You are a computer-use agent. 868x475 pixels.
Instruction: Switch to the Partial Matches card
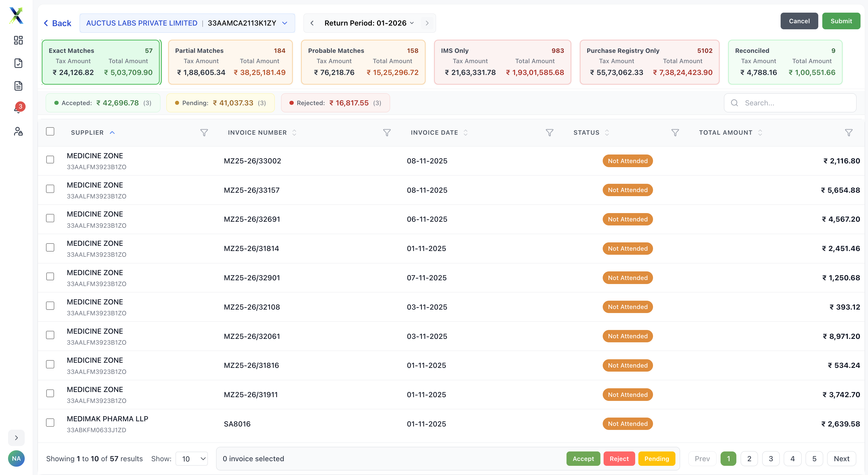click(231, 62)
